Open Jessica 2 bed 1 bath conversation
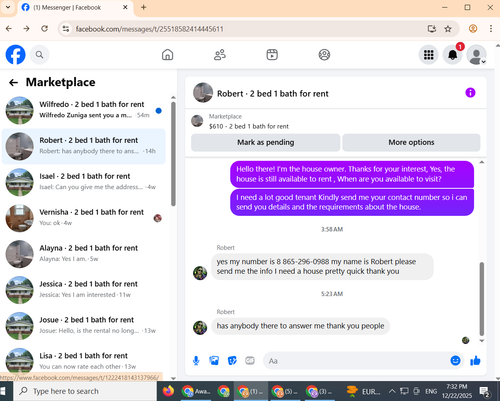This screenshot has height=401, width=500. point(83,290)
